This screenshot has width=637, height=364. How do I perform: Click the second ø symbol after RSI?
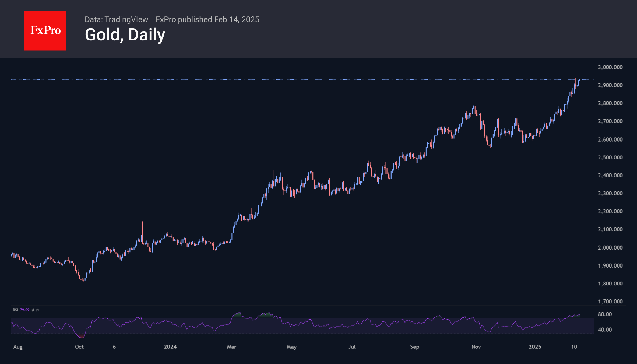[37, 310]
